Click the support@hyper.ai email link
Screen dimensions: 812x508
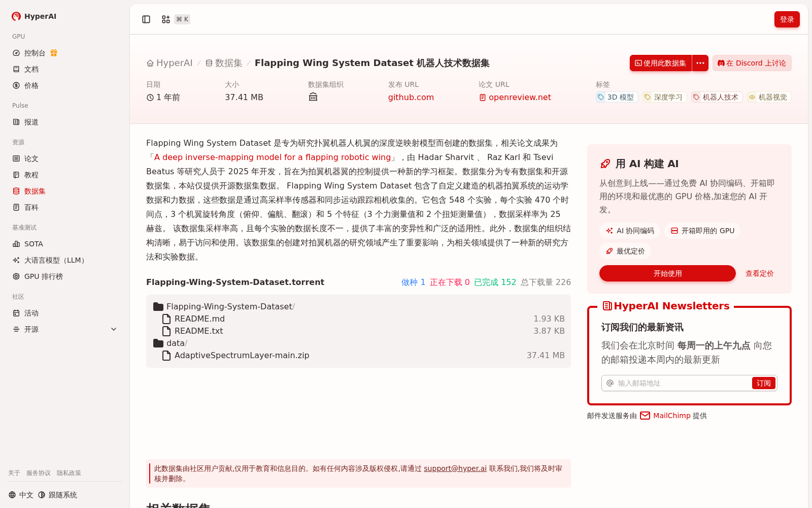pyautogui.click(x=455, y=468)
